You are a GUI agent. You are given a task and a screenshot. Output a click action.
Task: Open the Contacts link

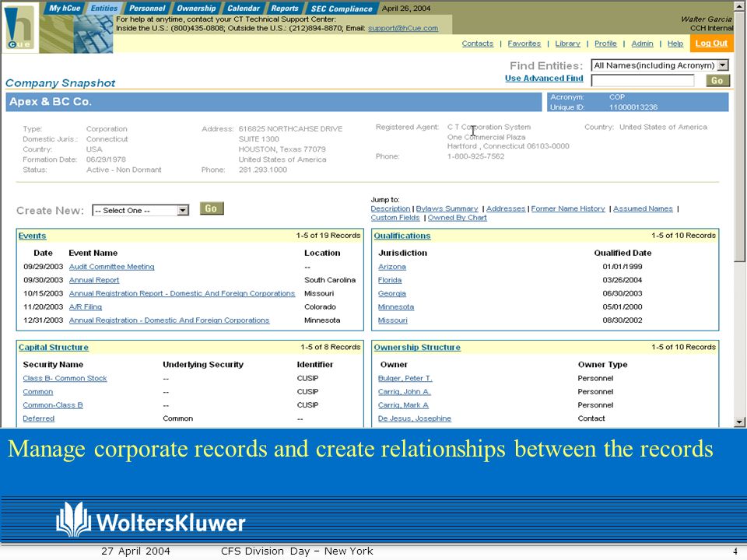[477, 44]
